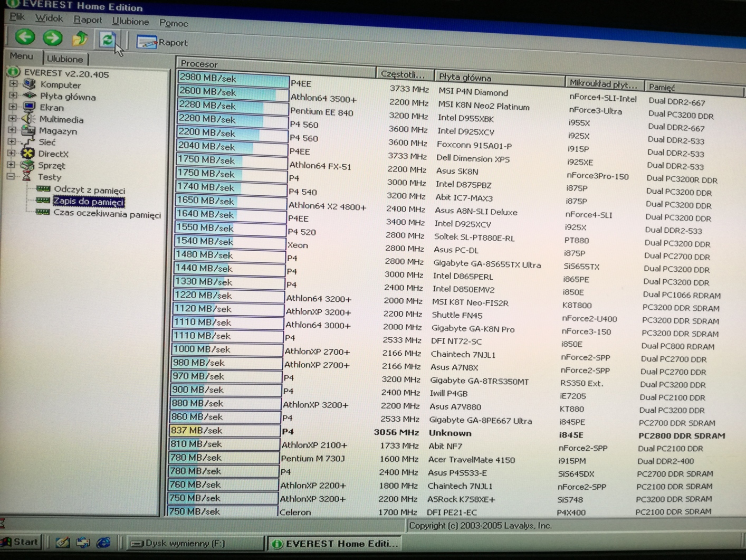Click the Magazyn storage icon
The height and width of the screenshot is (560, 746).
28,130
